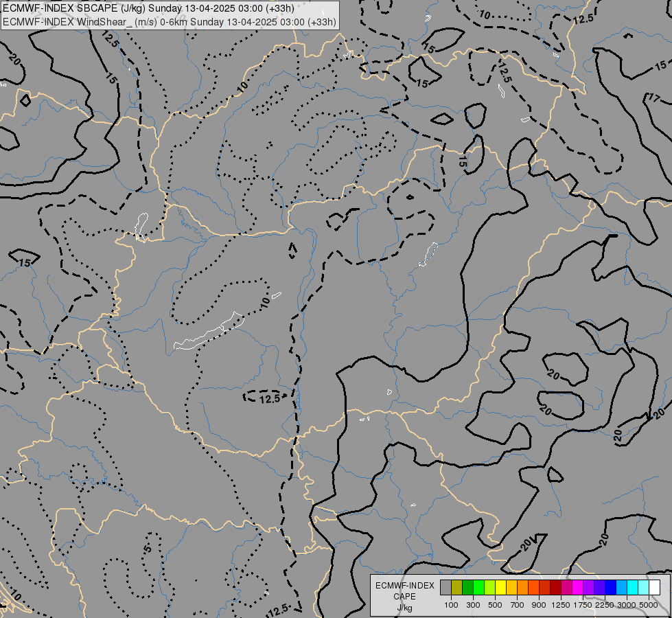Click the pure blue legend swatch
672x618 pixels.
(x=610, y=588)
